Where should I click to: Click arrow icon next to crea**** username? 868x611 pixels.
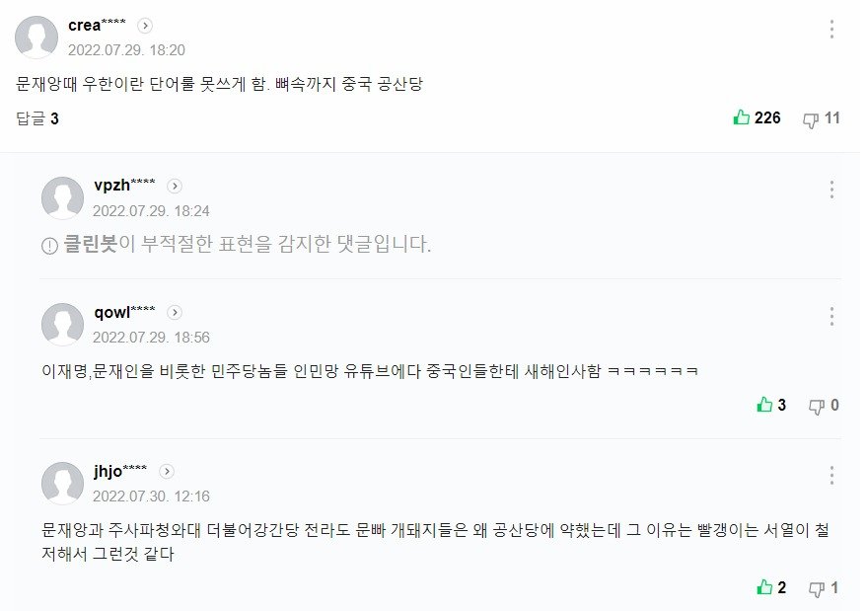(x=145, y=26)
